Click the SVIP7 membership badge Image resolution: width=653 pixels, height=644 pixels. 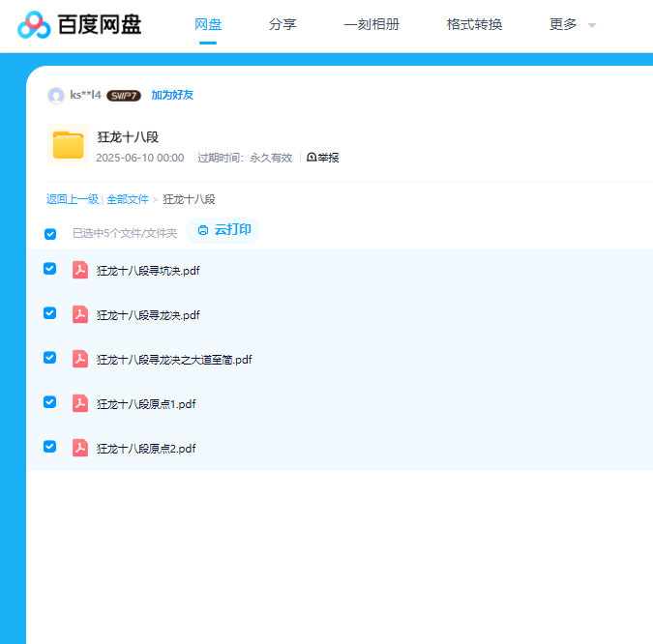pos(124,95)
